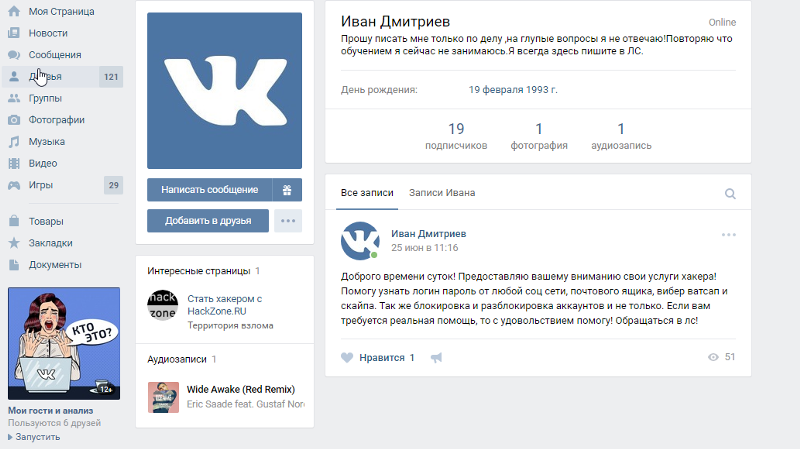
Task: Like the post with the heart icon
Action: coord(347,358)
